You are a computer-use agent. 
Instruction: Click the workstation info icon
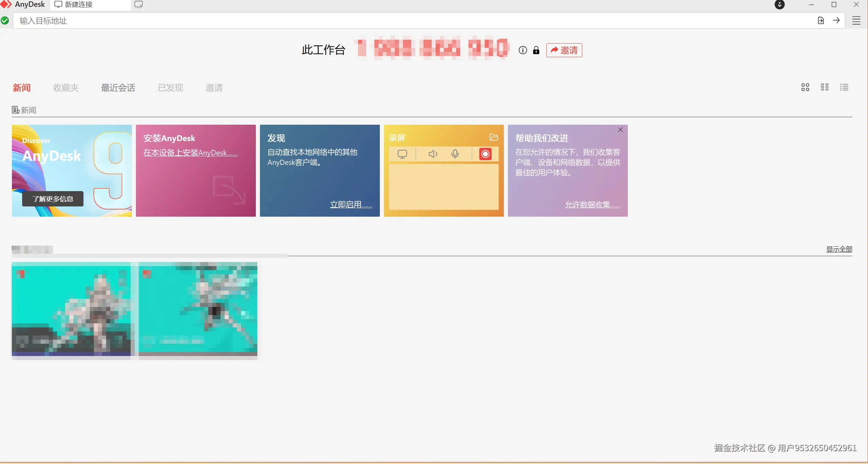click(523, 50)
